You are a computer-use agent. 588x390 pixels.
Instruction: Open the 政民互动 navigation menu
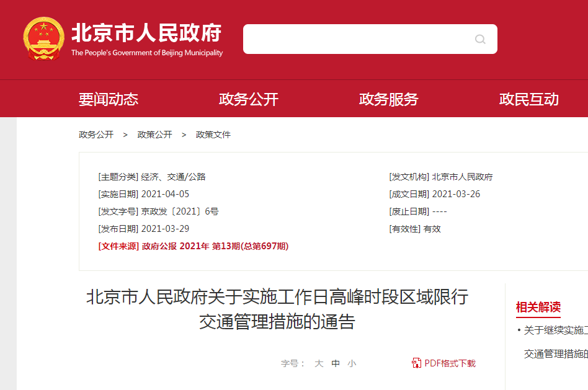tap(529, 99)
